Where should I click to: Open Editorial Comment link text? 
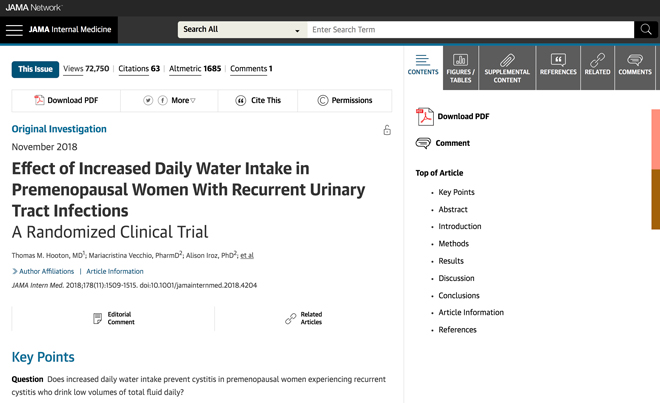(121, 318)
